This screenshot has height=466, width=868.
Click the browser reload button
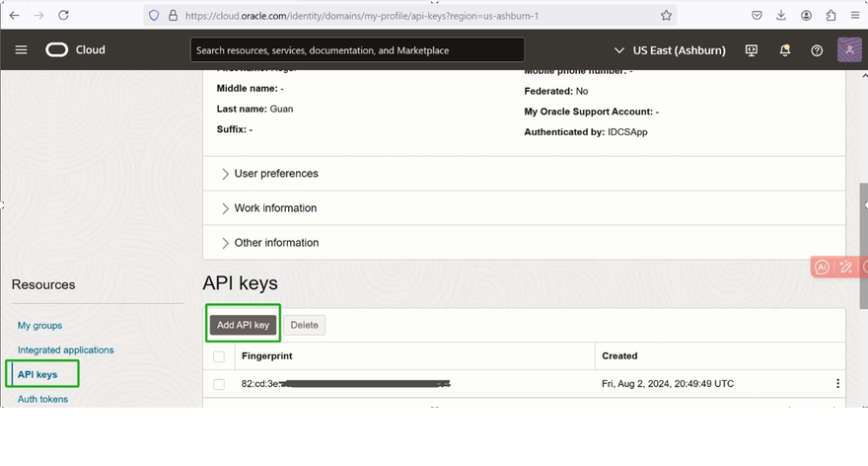tap(63, 16)
